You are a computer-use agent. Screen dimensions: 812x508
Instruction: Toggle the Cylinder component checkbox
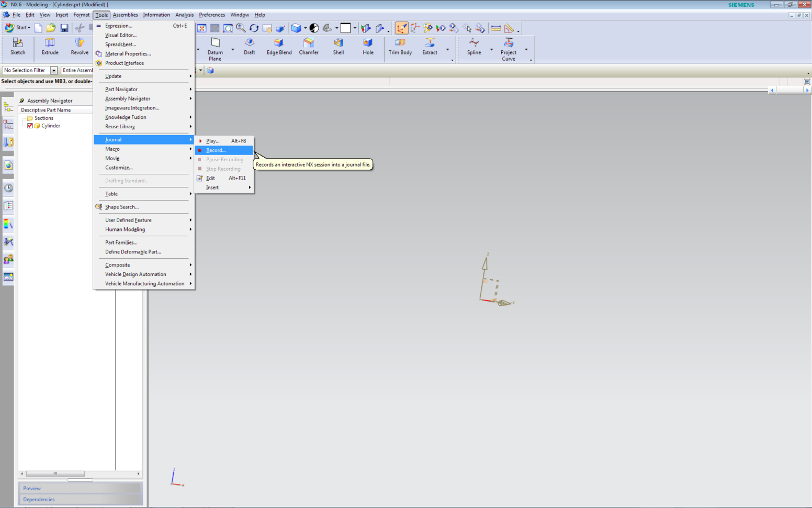click(30, 126)
